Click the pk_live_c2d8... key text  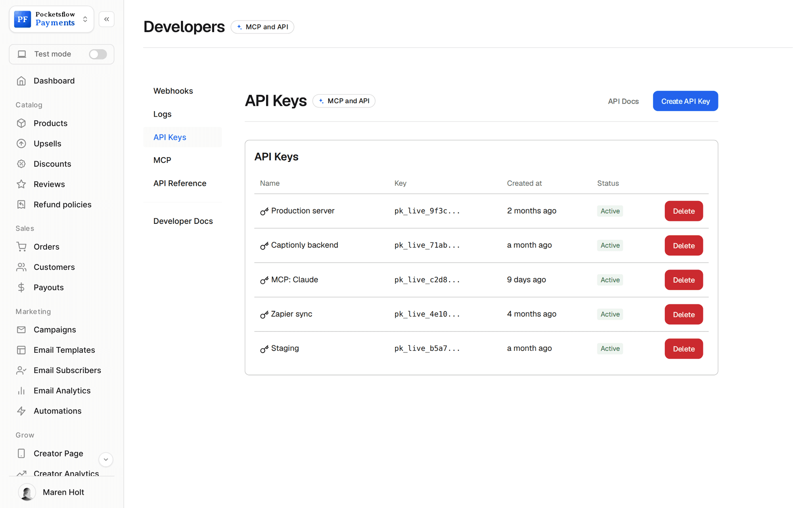coord(427,280)
